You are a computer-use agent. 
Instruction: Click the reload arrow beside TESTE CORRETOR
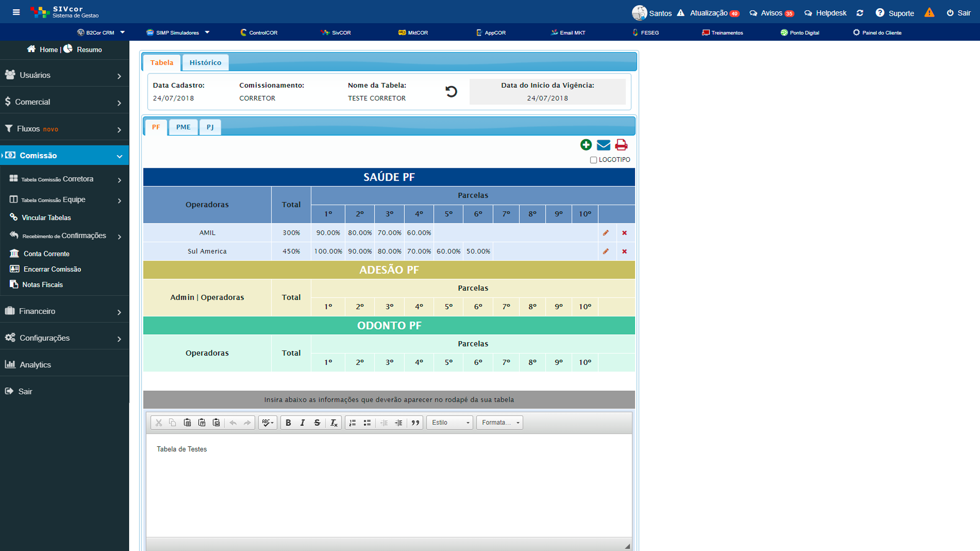tap(451, 92)
